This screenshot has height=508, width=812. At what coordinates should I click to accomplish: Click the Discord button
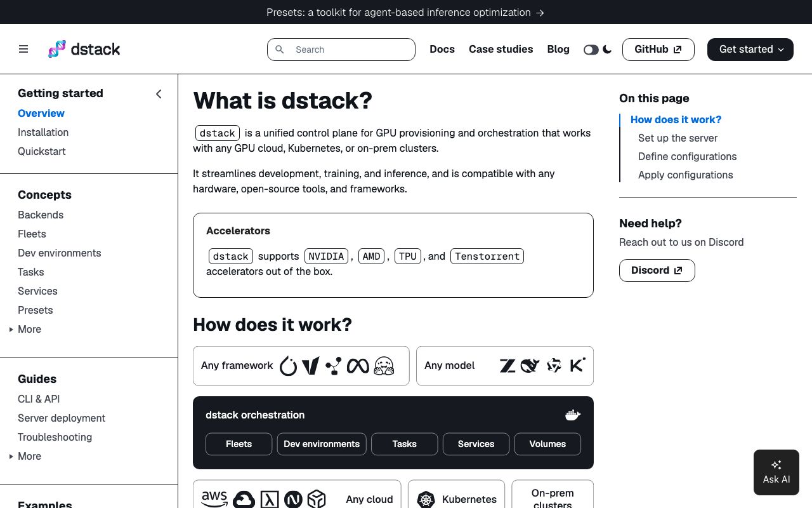coord(657,271)
